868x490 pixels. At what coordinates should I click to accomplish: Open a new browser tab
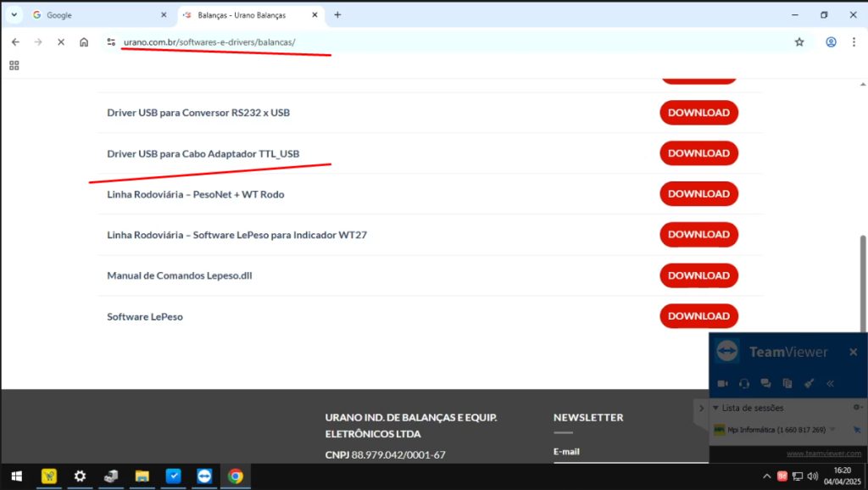point(337,15)
